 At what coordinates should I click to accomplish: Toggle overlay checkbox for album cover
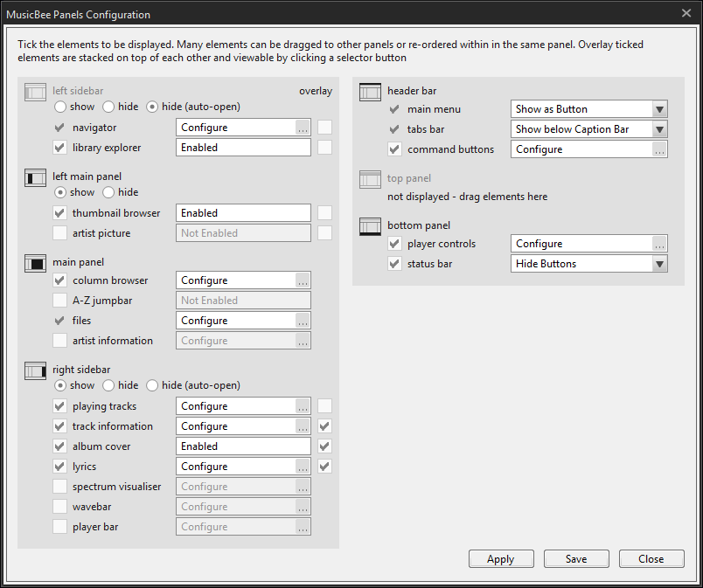[324, 446]
